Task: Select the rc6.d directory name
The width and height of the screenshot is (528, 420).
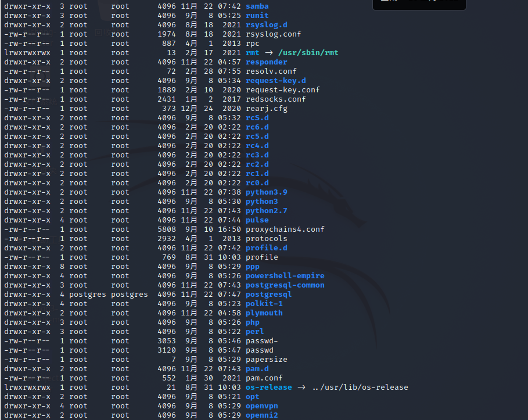Action: [x=257, y=127]
